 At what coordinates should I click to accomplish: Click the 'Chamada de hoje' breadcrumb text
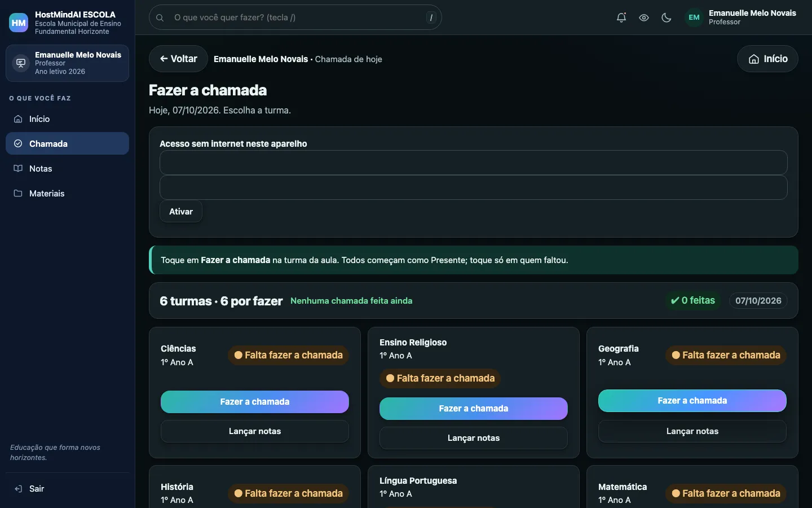pos(348,59)
